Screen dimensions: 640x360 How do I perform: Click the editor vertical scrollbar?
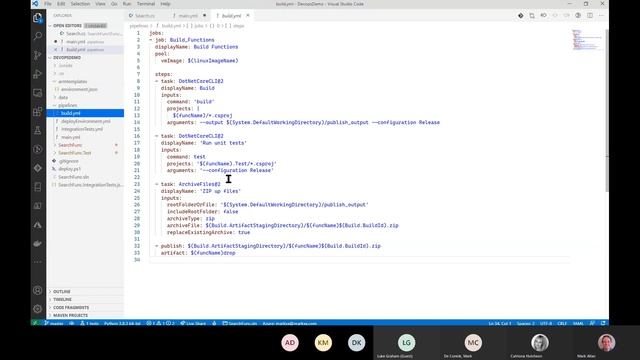[x=607, y=110]
